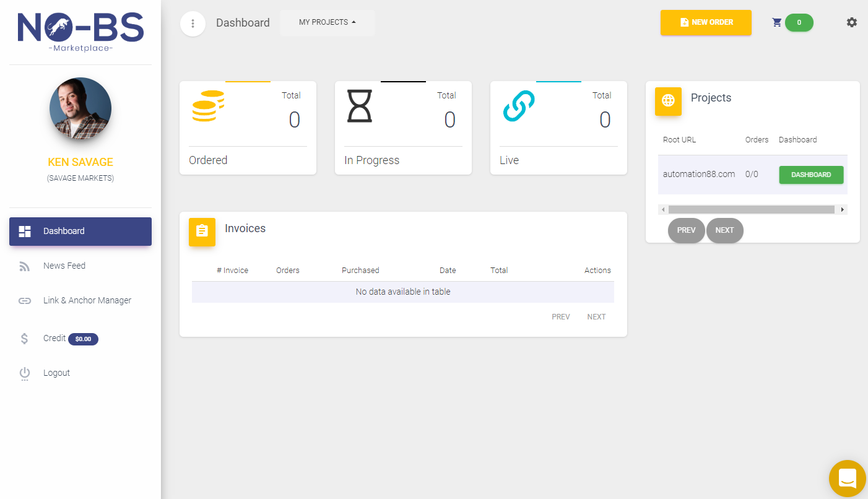
Task: Click PREV in the Projects panel
Action: point(687,230)
